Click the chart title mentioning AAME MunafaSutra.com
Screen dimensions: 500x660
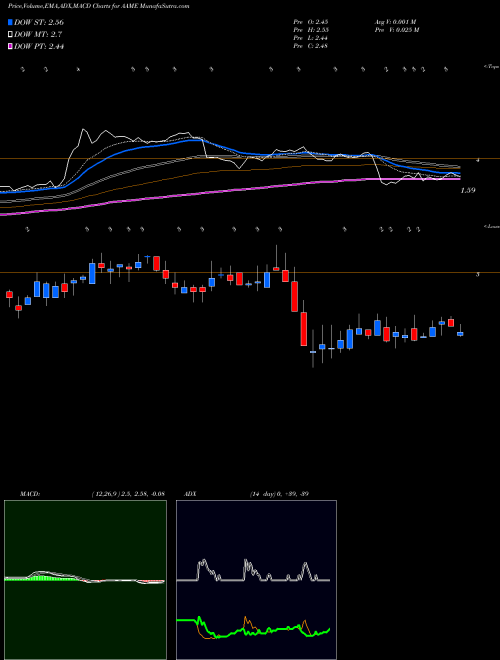click(x=98, y=6)
